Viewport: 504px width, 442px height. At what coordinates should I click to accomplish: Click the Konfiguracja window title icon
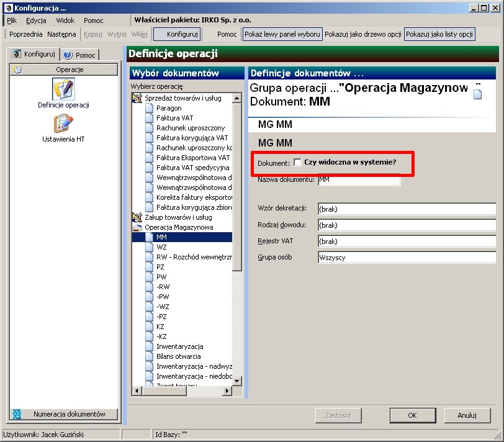point(9,8)
